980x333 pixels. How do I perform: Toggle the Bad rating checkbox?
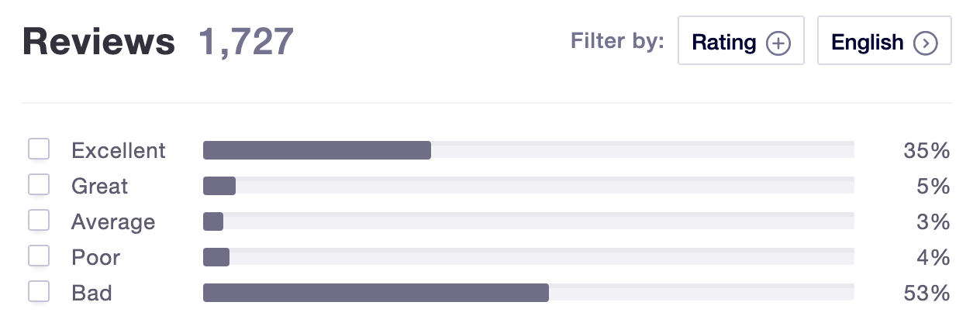click(x=39, y=292)
